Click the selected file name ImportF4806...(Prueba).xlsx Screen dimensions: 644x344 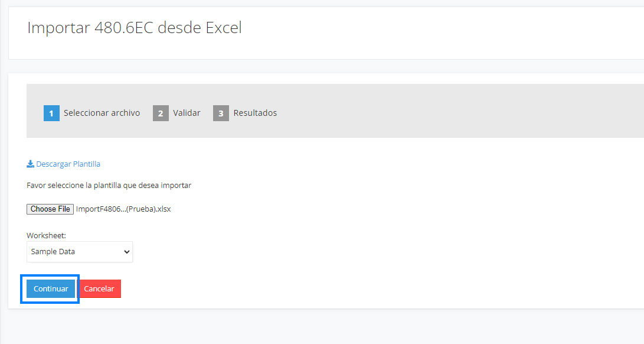point(123,209)
